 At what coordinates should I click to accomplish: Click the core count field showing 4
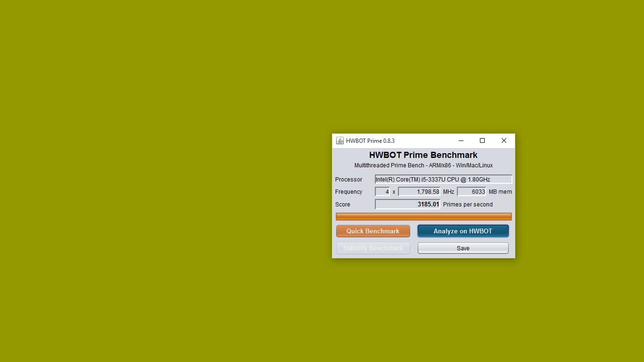point(382,191)
